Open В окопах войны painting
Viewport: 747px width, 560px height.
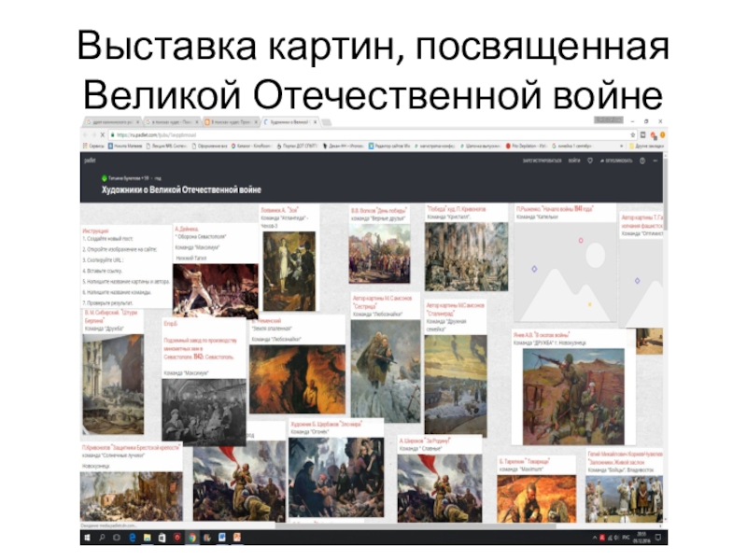(573, 396)
